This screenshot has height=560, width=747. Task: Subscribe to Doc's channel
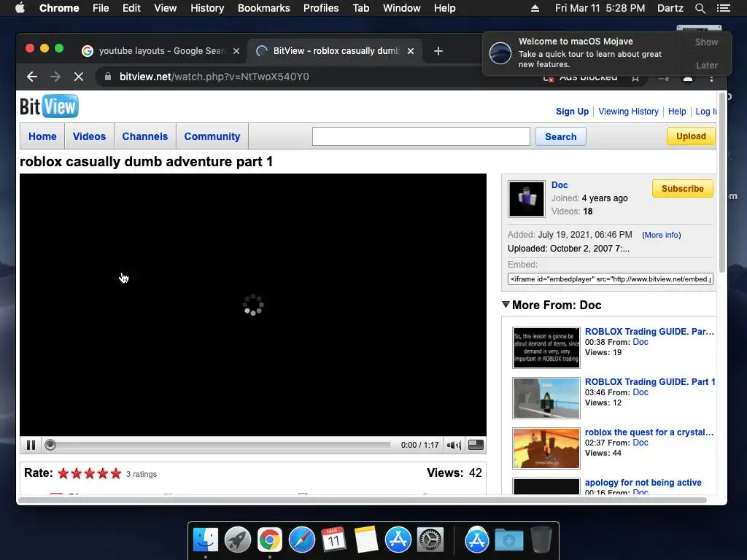pyautogui.click(x=682, y=189)
